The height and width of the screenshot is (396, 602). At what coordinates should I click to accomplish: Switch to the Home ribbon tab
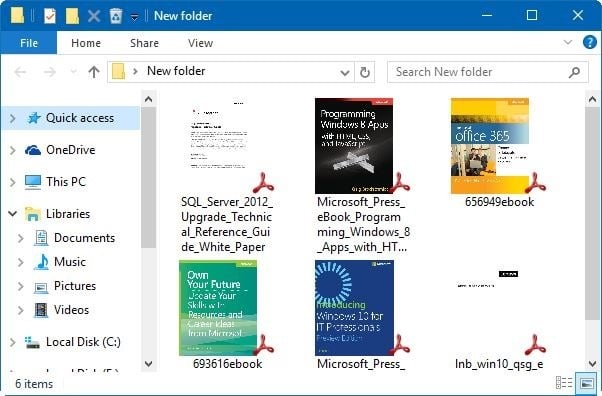(x=86, y=43)
